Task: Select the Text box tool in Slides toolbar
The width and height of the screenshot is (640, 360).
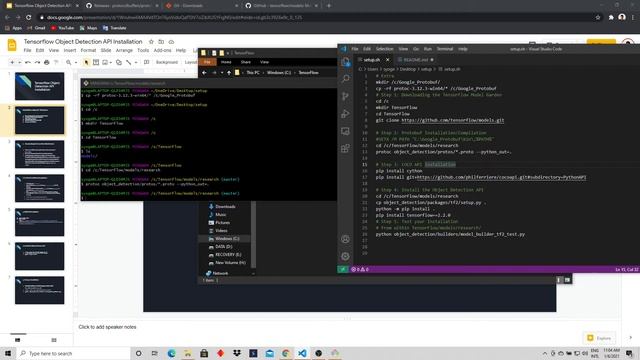Action: [96, 62]
